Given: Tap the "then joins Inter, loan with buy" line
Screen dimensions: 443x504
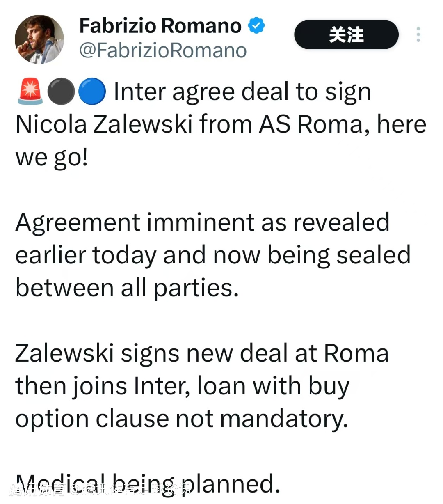Looking at the screenshot, I should (183, 386).
